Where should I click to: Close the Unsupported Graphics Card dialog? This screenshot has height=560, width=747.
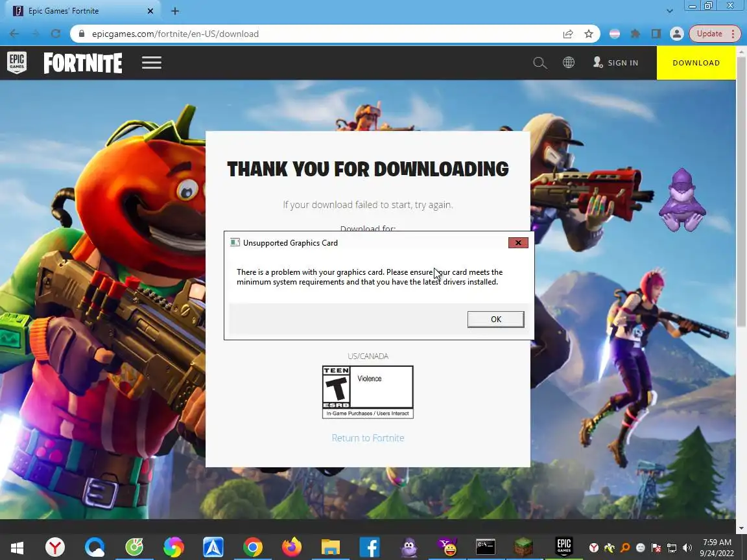(518, 243)
